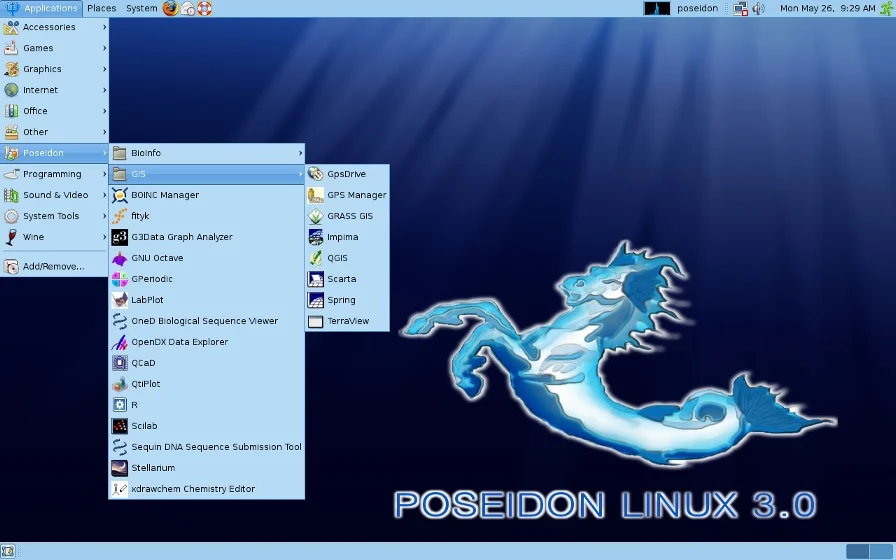Screen dimensions: 896x560
Task: Click the clock date in the panel
Action: 827,8
